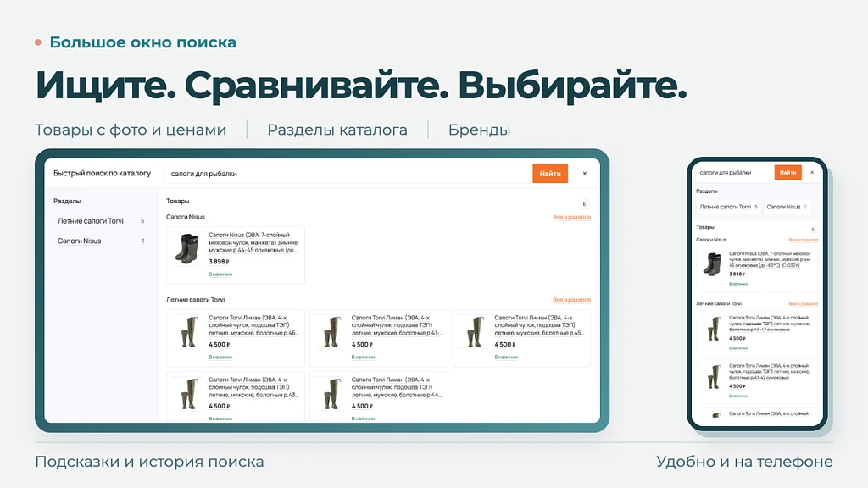Focus the desktop search field containing 'сапоги для рыбалки'
The height and width of the screenshot is (488, 868).
coord(348,173)
